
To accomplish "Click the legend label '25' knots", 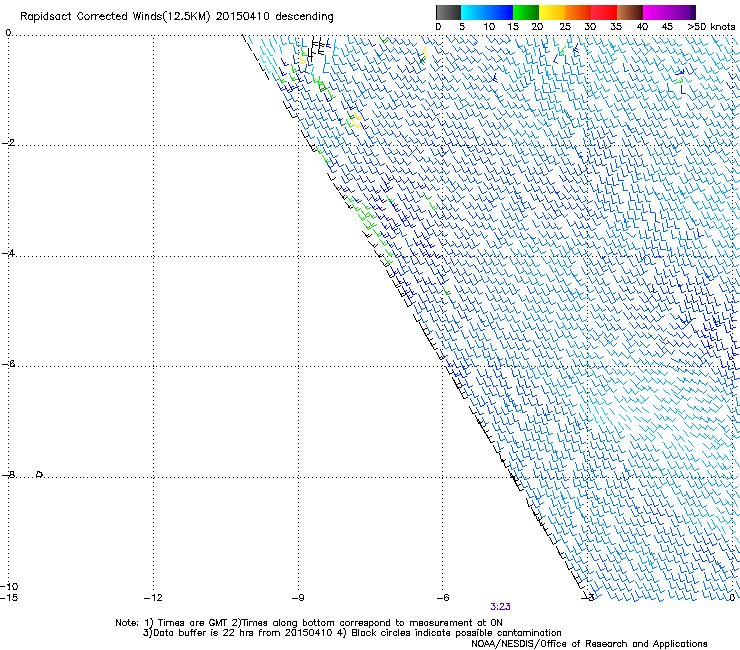I will tap(564, 27).
